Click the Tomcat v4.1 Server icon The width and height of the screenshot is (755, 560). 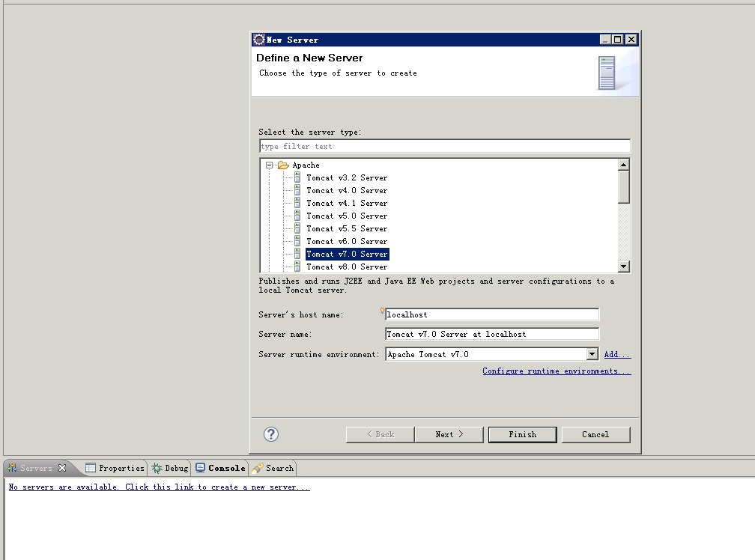point(297,203)
